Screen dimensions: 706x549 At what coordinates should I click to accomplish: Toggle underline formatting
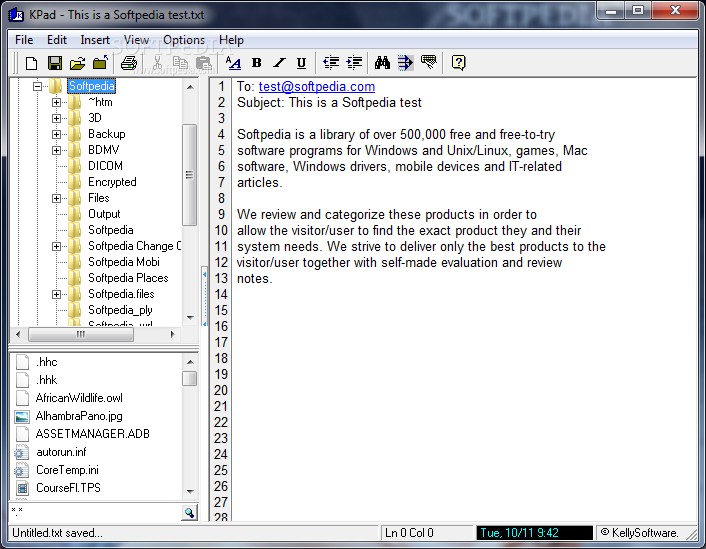pyautogui.click(x=301, y=63)
